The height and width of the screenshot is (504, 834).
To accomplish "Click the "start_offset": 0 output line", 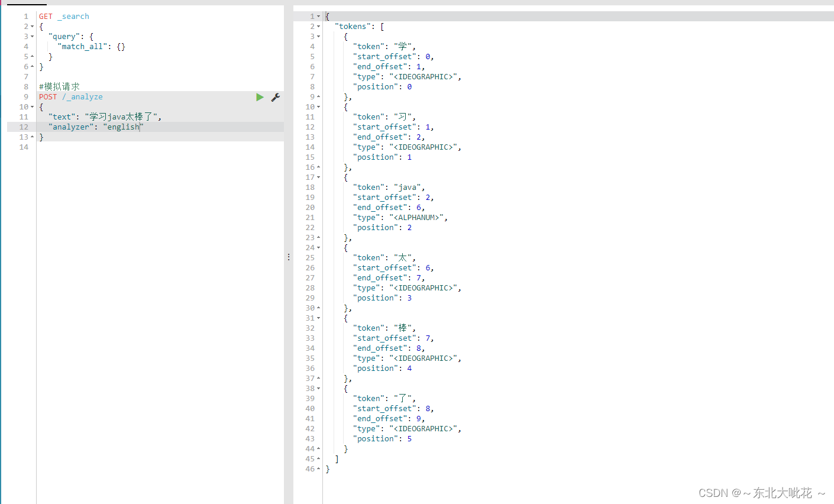I will coord(393,57).
